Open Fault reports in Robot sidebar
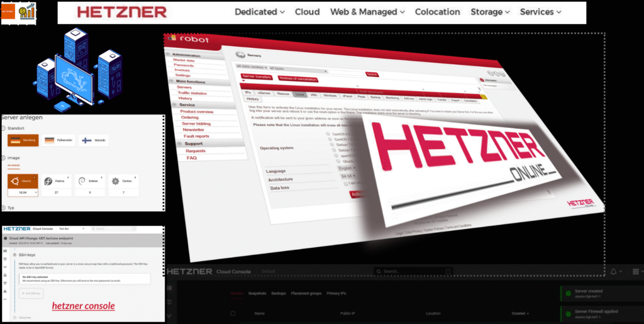The width and height of the screenshot is (644, 324). click(196, 136)
